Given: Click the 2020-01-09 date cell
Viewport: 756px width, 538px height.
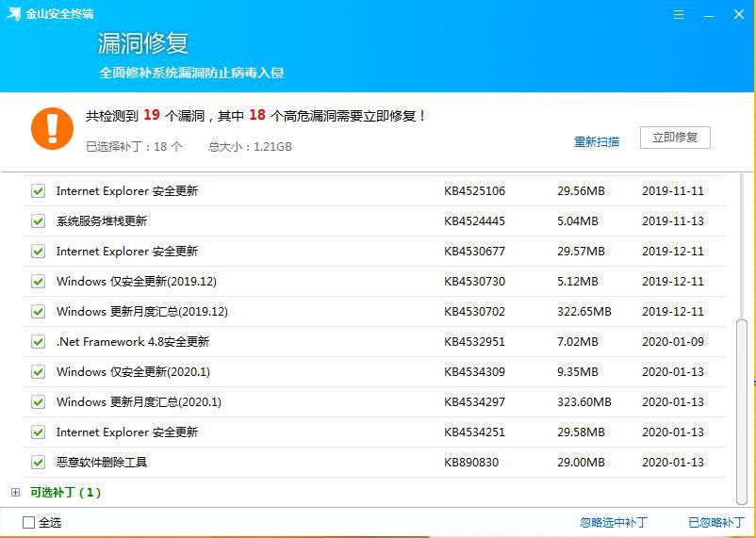Looking at the screenshot, I should click(673, 342).
